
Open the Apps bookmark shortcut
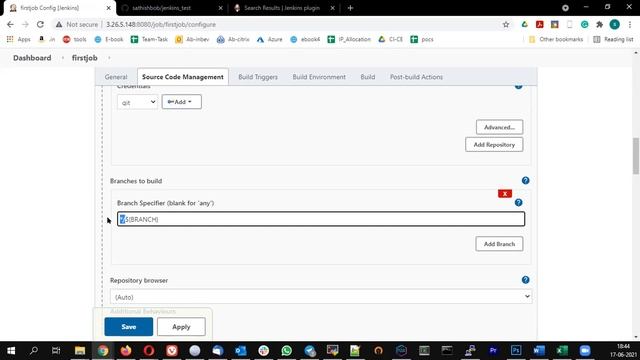pos(19,39)
